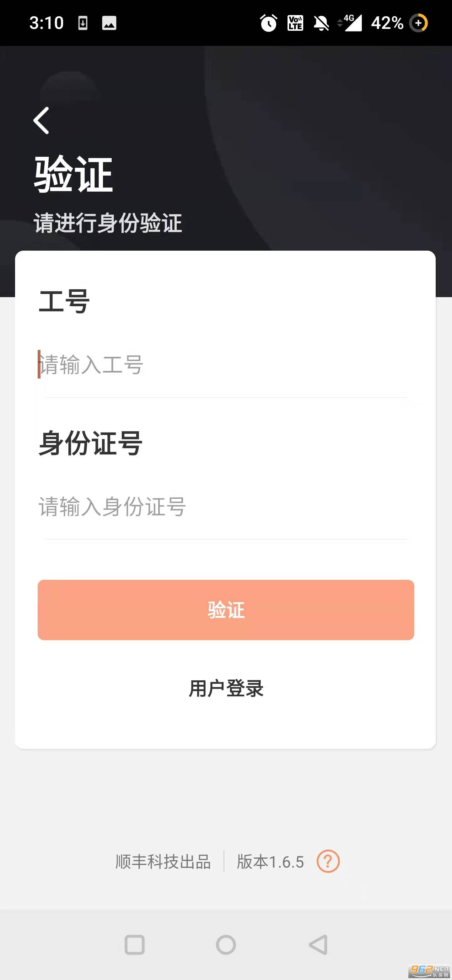Tap the back arrow above 验证 title
This screenshot has height=980, width=452.
pyautogui.click(x=41, y=121)
